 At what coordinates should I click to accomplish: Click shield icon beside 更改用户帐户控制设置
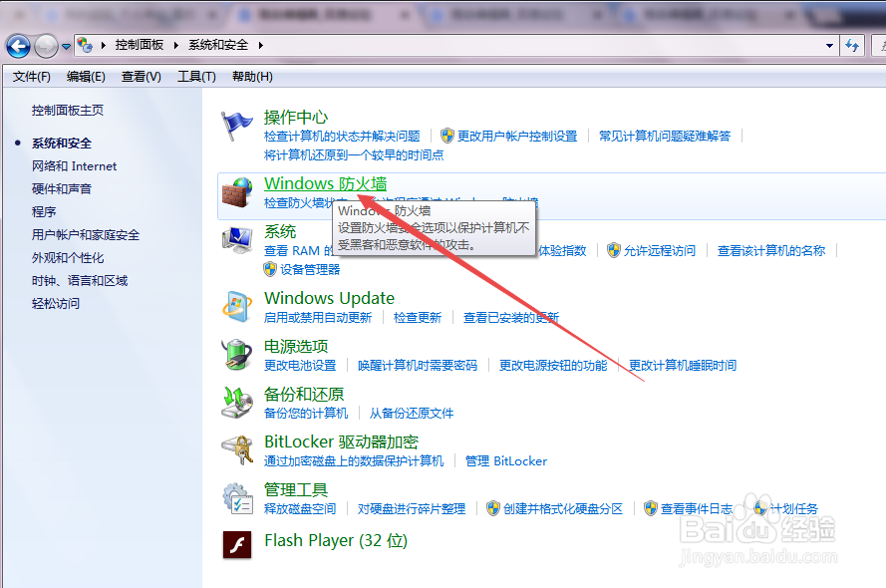click(446, 136)
